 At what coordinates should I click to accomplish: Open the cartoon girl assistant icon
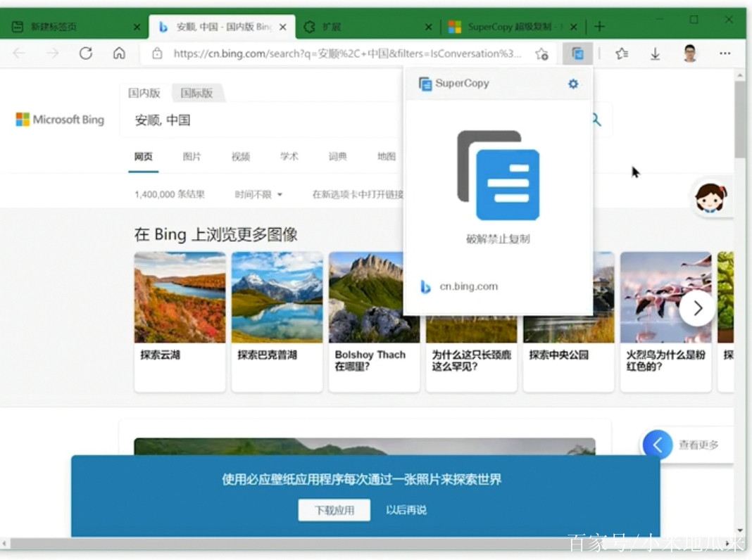(711, 198)
